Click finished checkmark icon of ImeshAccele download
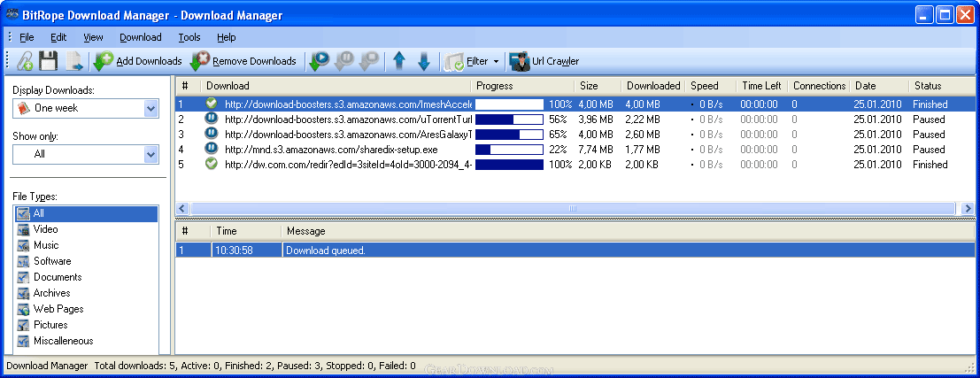Image resolution: width=980 pixels, height=378 pixels. [212, 103]
